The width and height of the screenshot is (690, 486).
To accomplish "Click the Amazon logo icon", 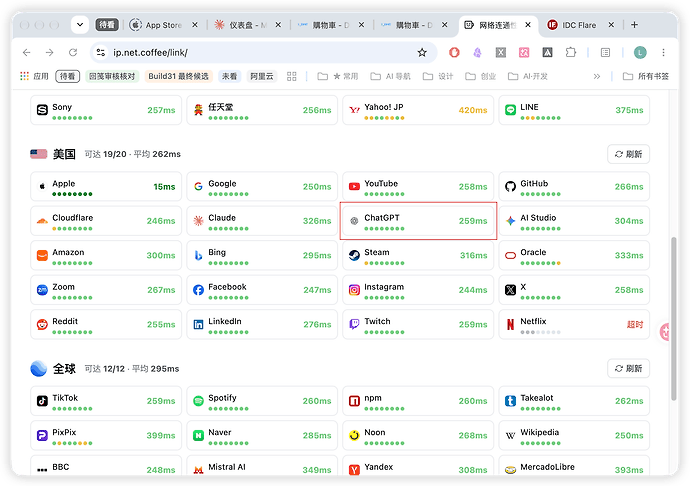I will pos(42,256).
